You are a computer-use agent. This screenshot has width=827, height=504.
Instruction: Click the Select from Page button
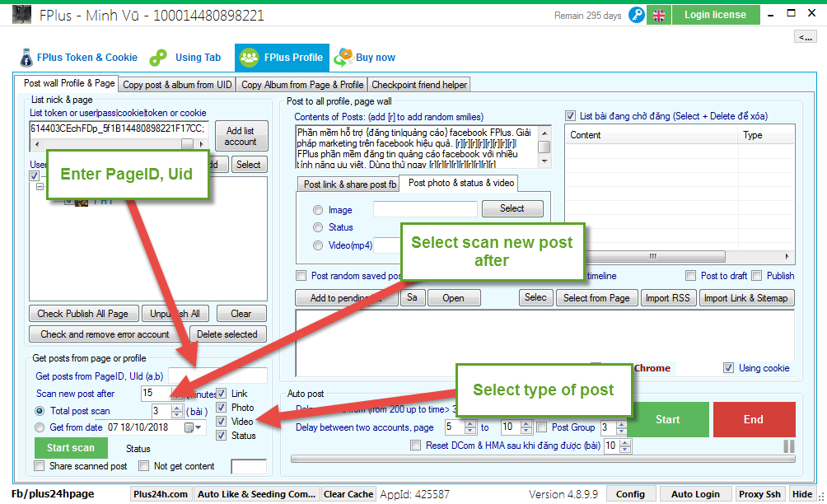[x=596, y=298]
